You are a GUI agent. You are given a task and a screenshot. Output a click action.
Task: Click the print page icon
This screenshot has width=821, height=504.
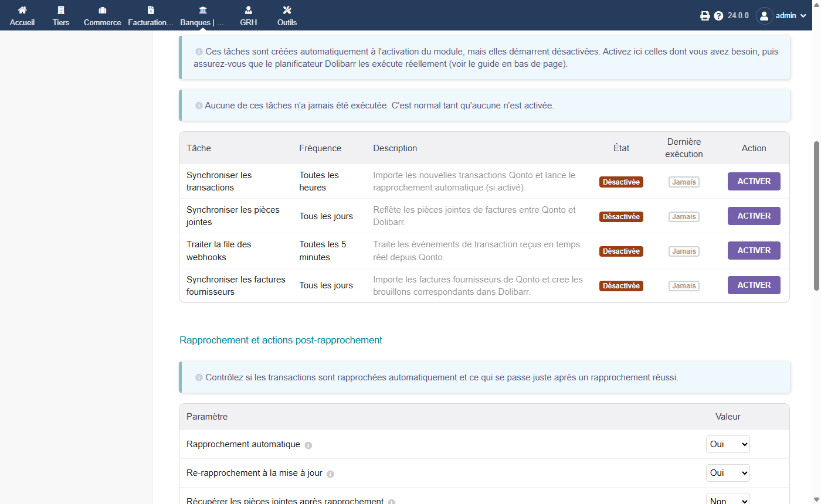(705, 16)
